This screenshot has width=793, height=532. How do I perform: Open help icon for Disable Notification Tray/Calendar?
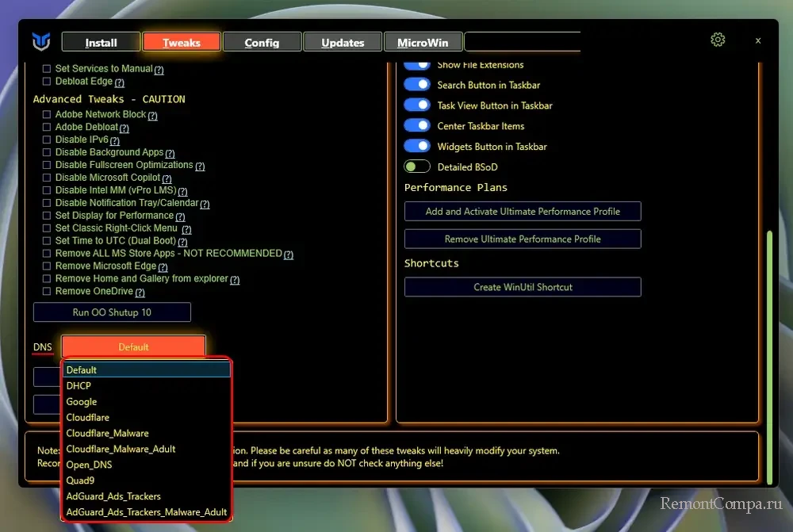click(x=205, y=204)
